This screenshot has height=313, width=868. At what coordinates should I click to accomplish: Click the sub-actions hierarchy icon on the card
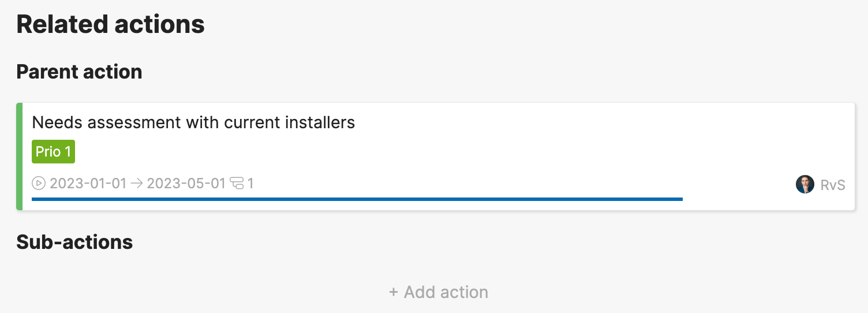point(237,184)
